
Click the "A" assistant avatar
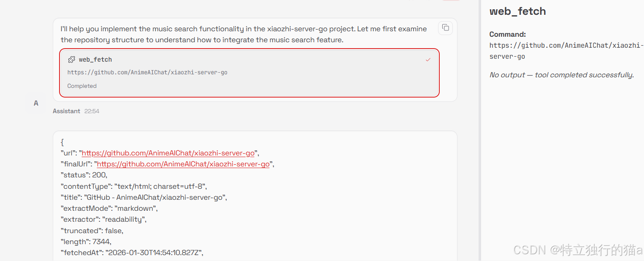36,103
